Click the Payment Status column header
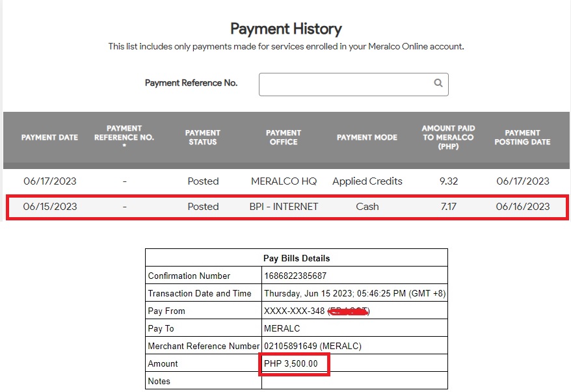This screenshot has height=392, width=571. (x=203, y=138)
